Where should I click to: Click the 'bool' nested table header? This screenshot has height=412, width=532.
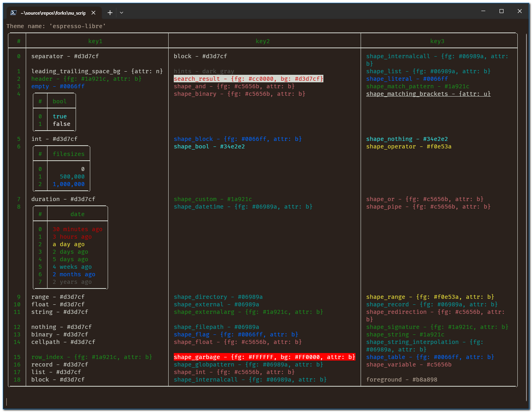click(x=60, y=101)
